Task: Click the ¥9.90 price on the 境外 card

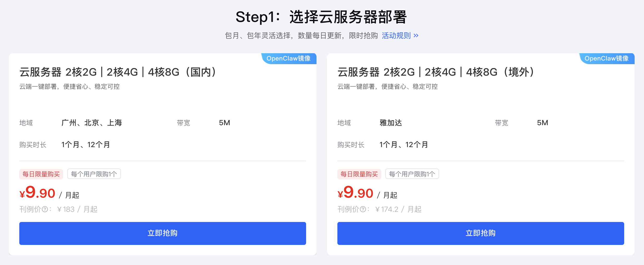Action: 356,193
